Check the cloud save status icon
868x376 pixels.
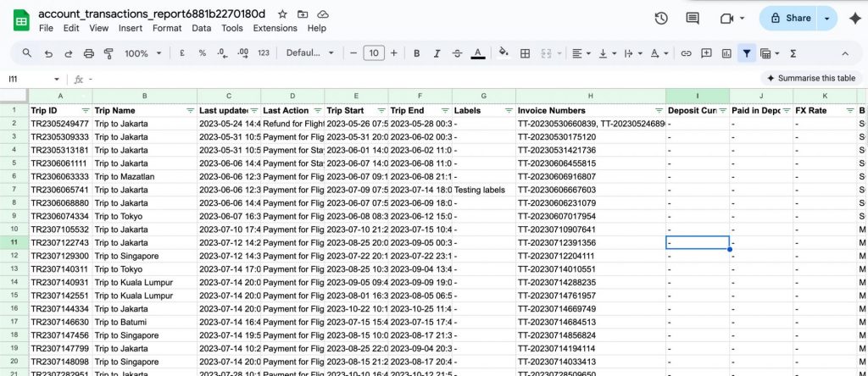pyautogui.click(x=323, y=14)
